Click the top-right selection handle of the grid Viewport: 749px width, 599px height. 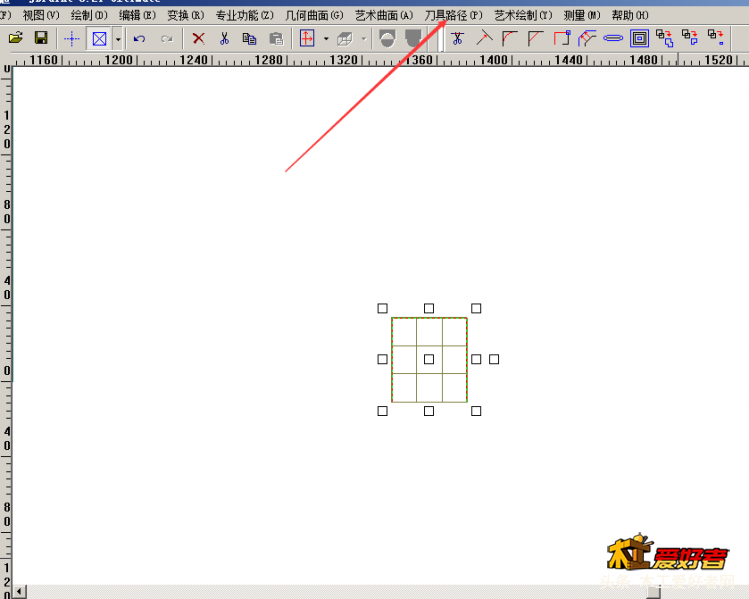coord(476,308)
